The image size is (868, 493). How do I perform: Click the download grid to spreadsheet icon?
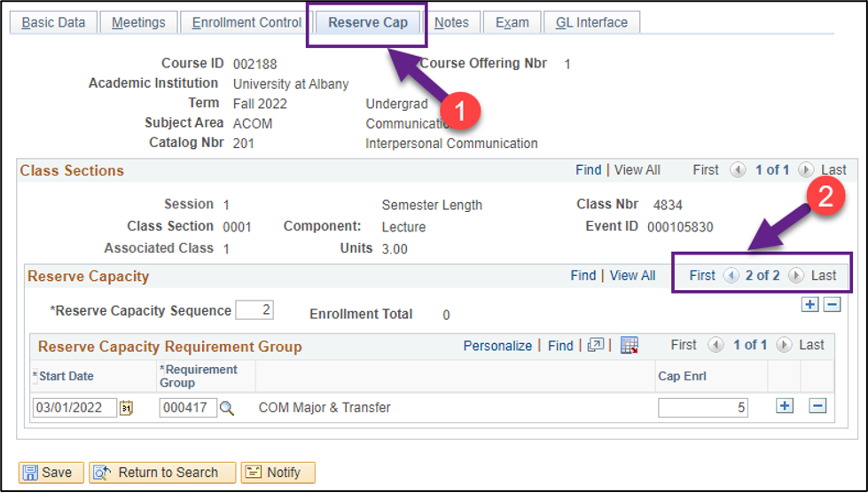[629, 346]
